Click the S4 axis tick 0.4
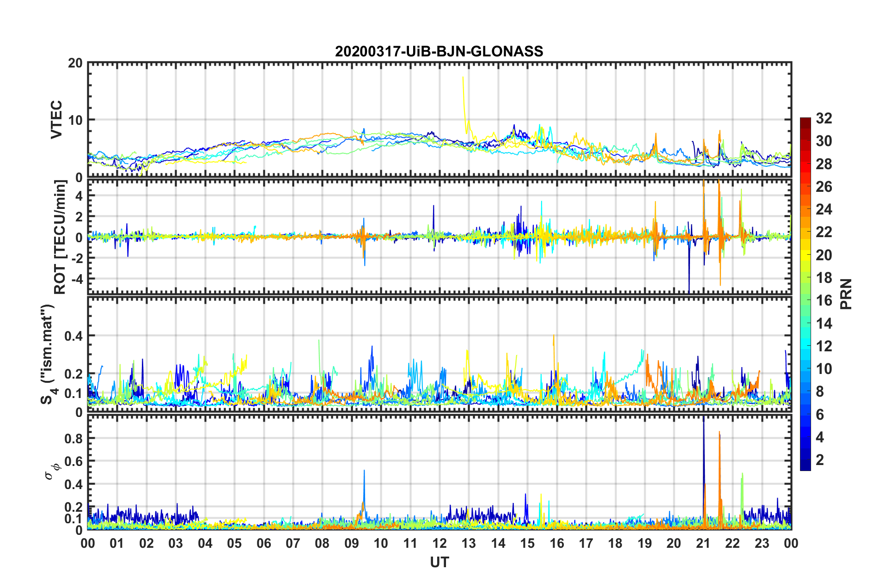This screenshot has width=879, height=588. point(74,336)
